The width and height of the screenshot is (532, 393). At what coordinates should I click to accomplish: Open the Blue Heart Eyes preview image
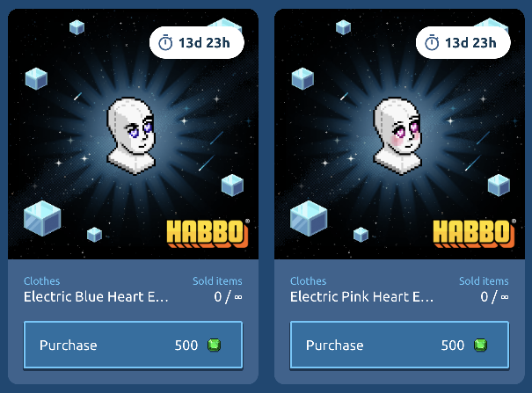133,134
